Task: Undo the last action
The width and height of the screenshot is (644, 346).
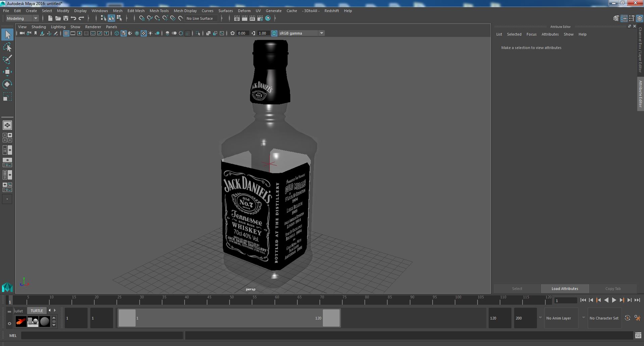Action: pos(73,18)
